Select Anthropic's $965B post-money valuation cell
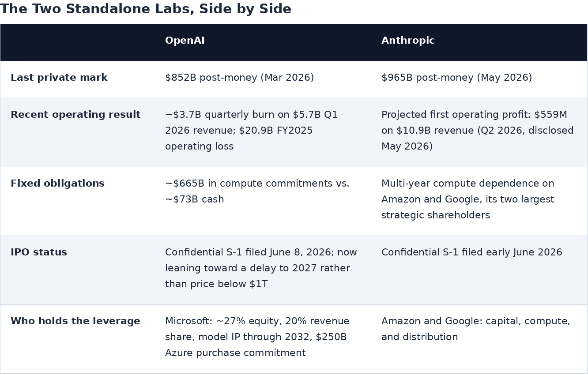 click(457, 78)
